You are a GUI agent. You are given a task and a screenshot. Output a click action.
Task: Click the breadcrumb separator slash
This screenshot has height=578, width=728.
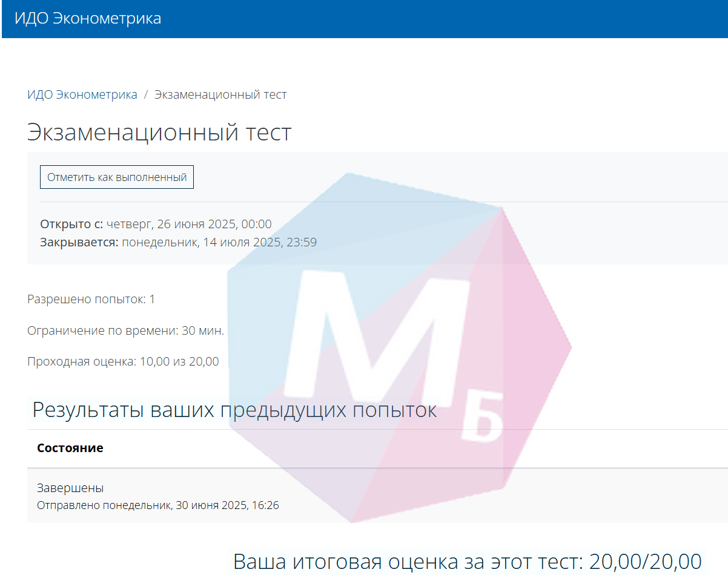(145, 94)
